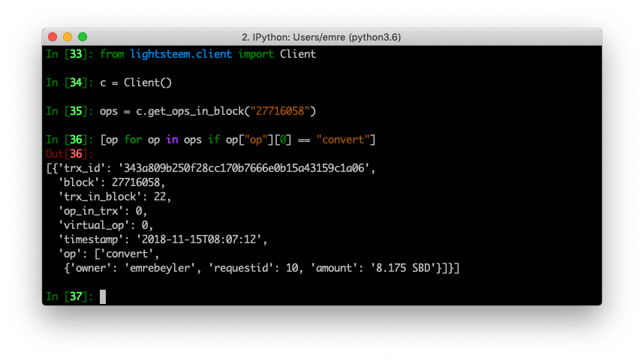Click the 'op_in_trx': 0 output line
Image resolution: width=644 pixels, height=361 pixels.
102,211
